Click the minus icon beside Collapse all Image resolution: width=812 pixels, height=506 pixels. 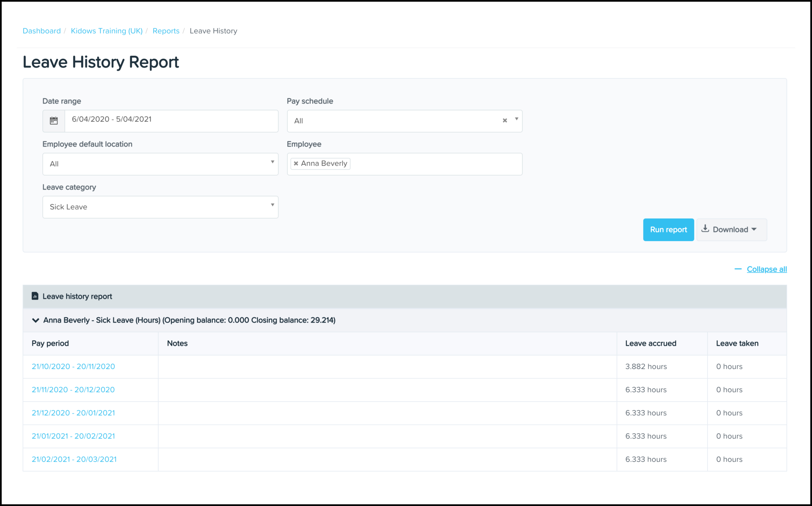click(x=738, y=269)
